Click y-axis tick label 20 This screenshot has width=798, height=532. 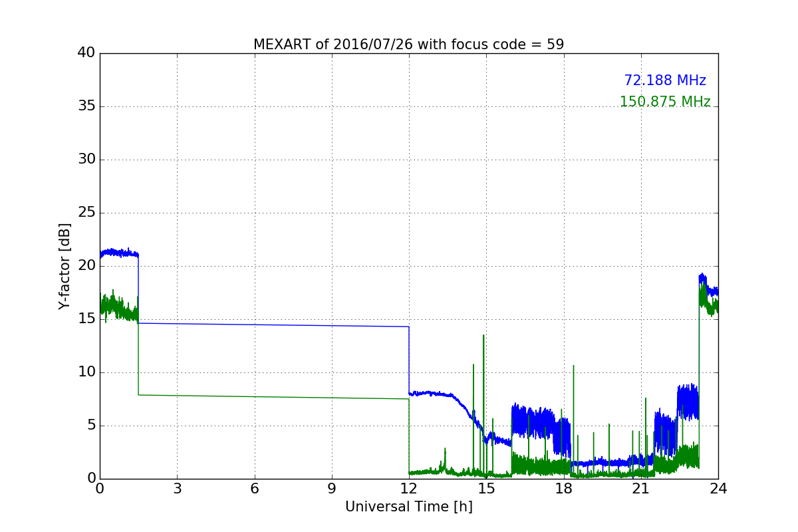86,266
